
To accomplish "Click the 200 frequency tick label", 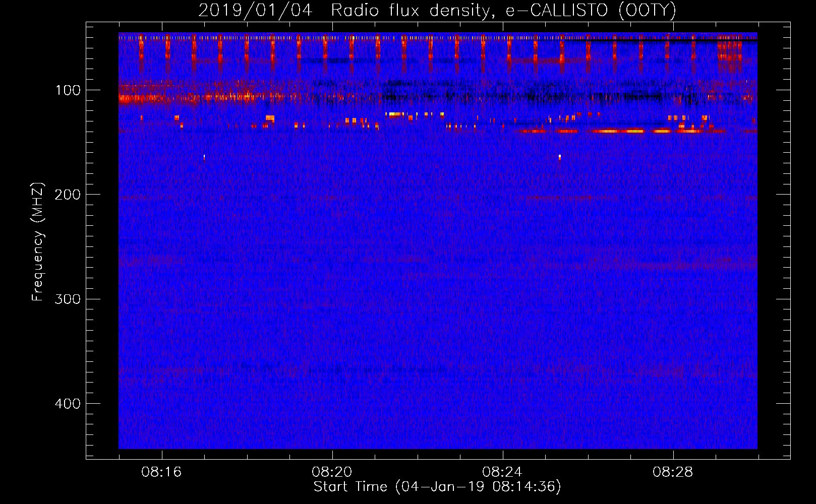I will click(x=68, y=195).
